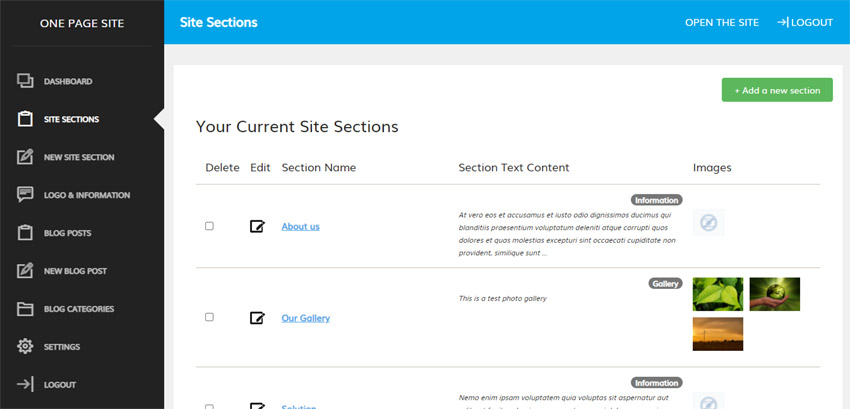850x409 pixels.
Task: Click the sidebar Logout arrow icon
Action: point(26,385)
